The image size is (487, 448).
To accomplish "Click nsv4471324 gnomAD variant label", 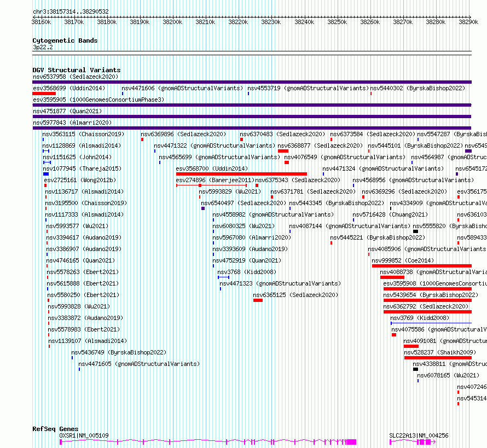I will (383, 168).
